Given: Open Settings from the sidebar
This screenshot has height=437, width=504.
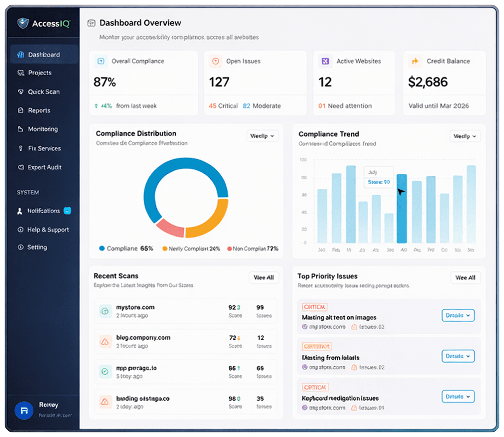Looking at the screenshot, I should point(37,247).
